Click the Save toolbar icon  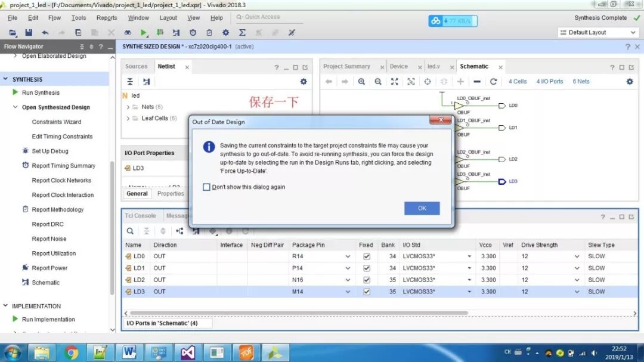point(29,32)
